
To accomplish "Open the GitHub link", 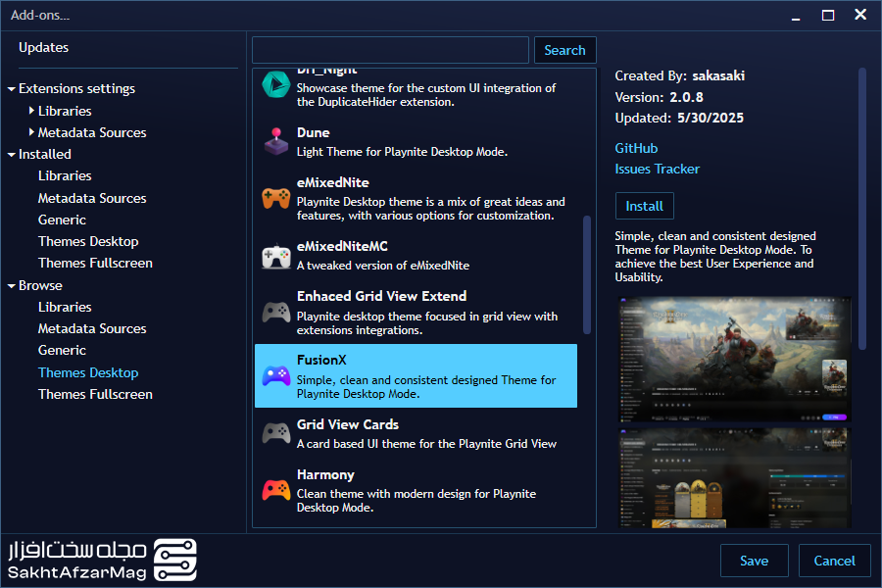I will [x=636, y=148].
